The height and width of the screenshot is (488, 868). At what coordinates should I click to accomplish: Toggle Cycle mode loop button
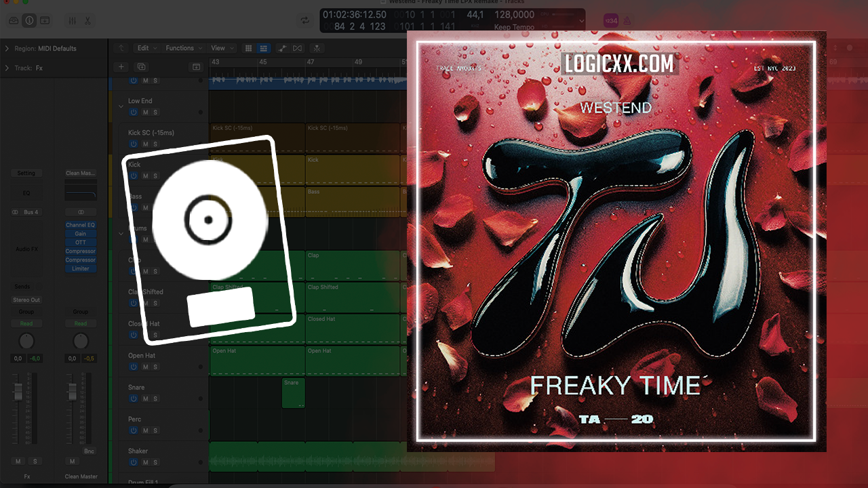[305, 20]
